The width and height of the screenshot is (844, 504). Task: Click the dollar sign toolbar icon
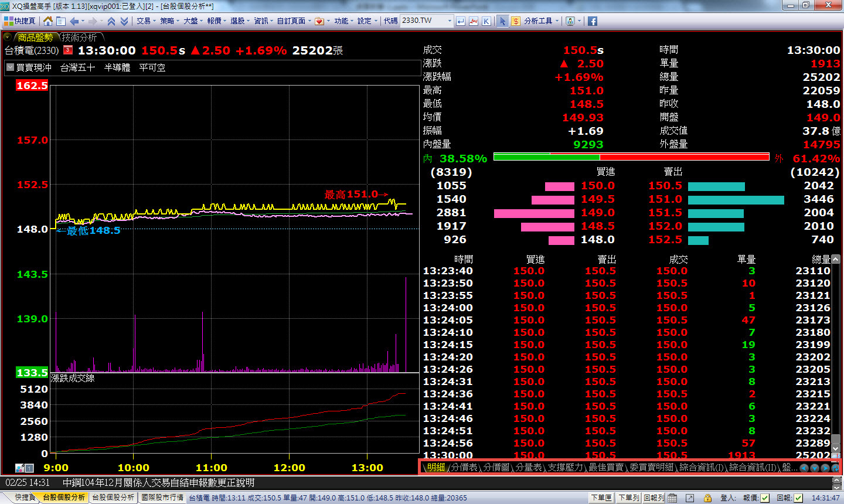(x=515, y=21)
